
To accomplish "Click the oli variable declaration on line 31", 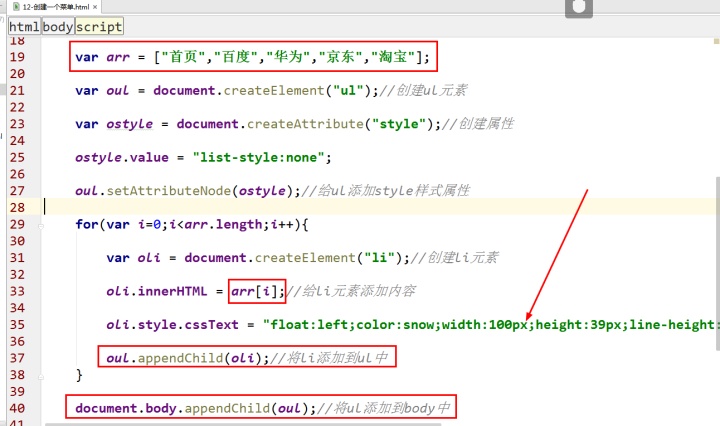I will click(149, 258).
